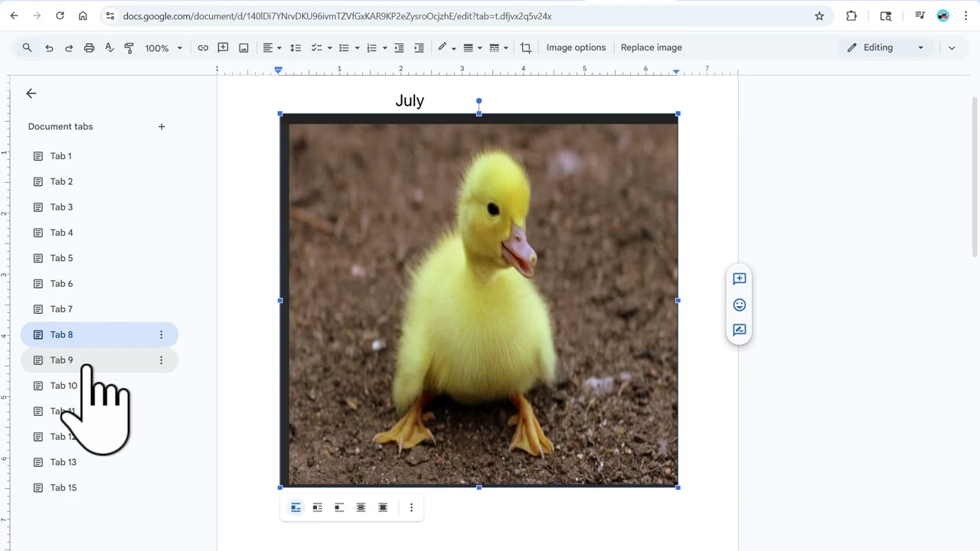
Task: Place image In front of text
Action: [x=383, y=507]
